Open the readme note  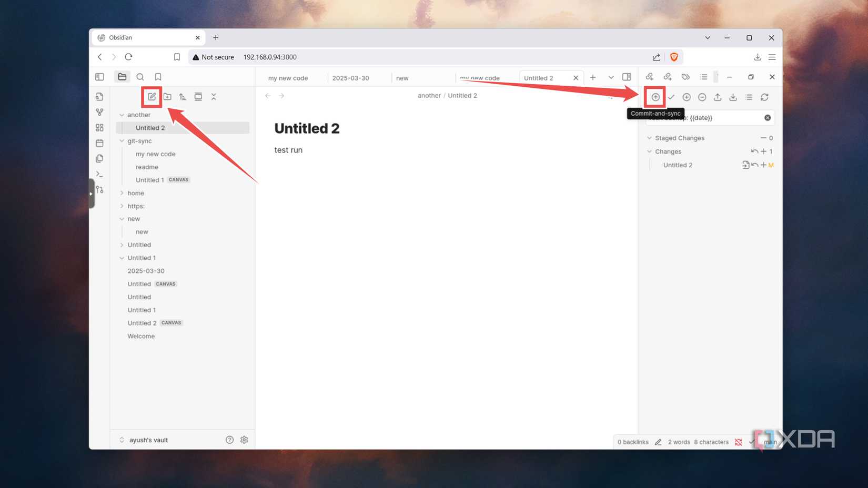(x=147, y=167)
